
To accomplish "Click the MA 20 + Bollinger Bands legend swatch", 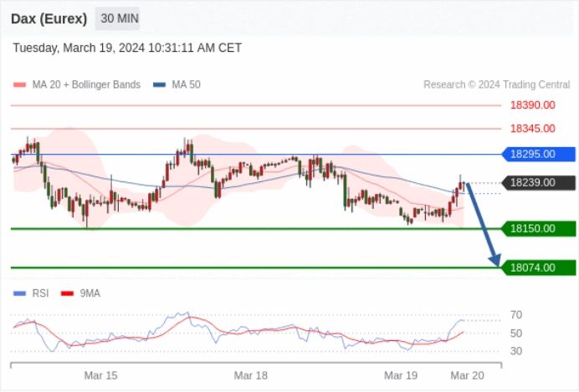I will 19,84.
